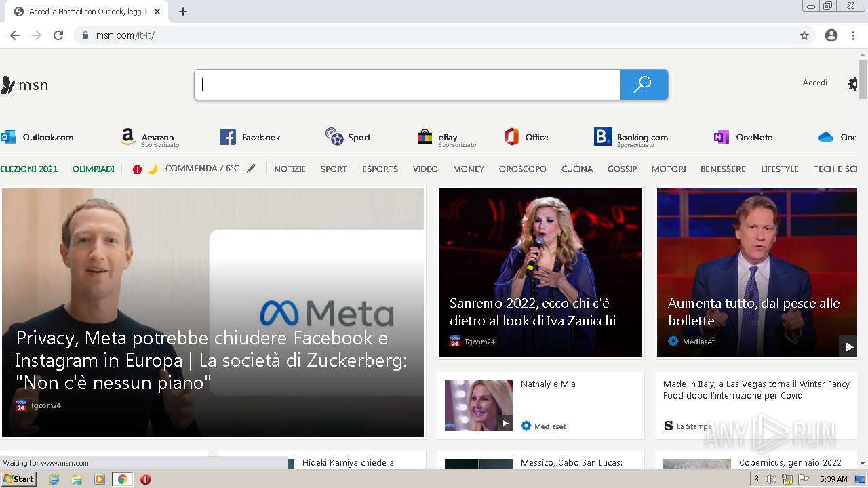This screenshot has width=868, height=488.
Task: Go to the CUCINA section
Action: 577,169
